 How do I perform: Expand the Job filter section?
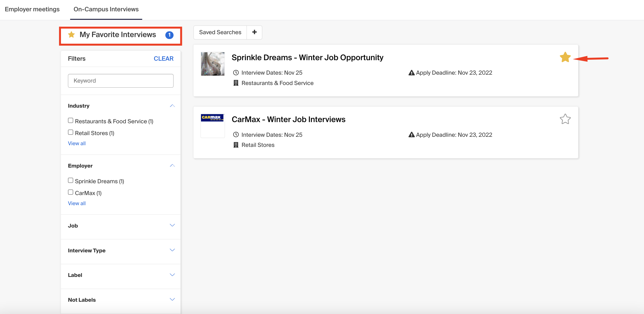172,225
